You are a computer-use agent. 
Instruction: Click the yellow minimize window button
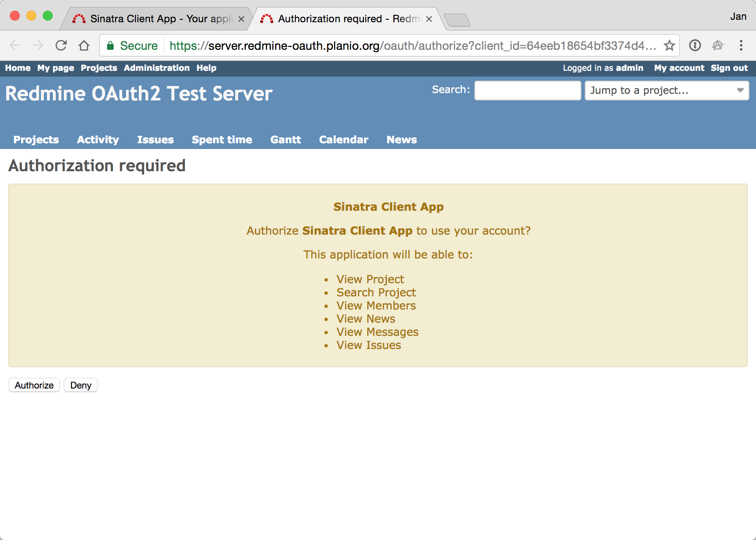(31, 16)
